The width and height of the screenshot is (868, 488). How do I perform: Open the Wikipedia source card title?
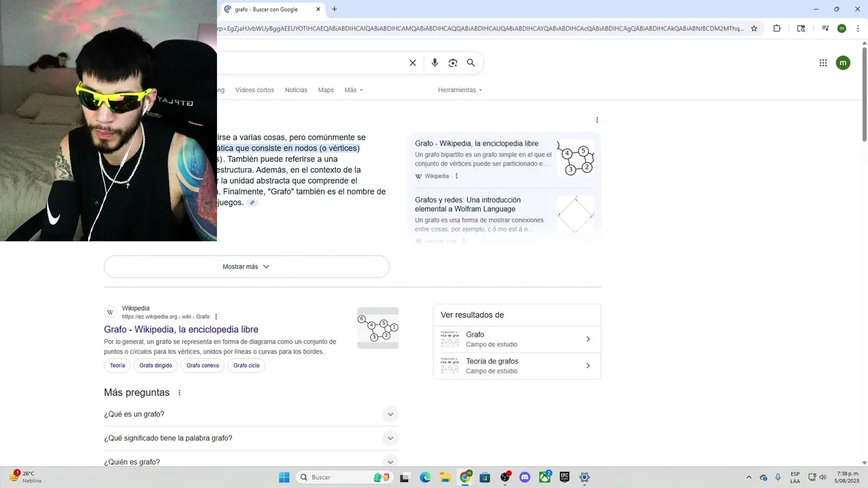click(477, 144)
